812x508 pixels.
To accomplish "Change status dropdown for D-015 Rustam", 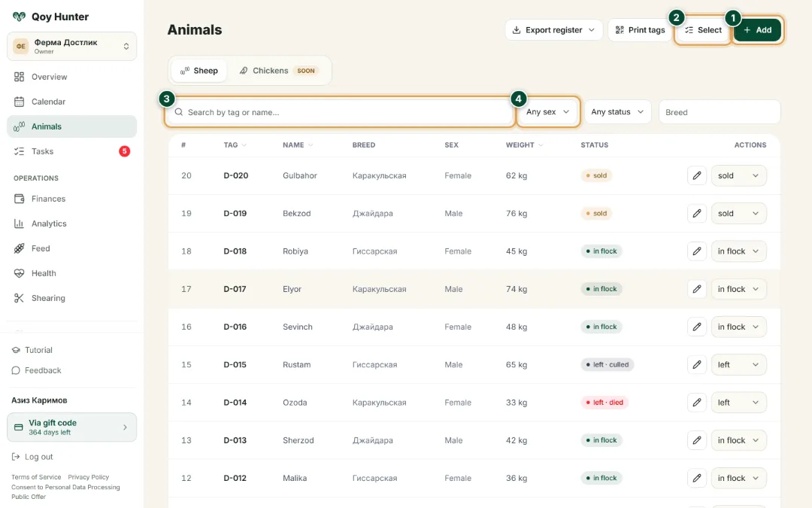I will click(738, 365).
